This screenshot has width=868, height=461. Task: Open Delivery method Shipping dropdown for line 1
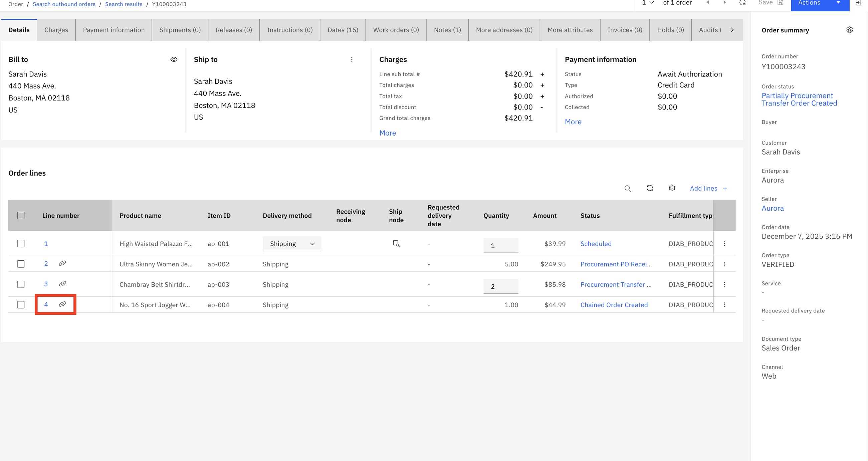[292, 244]
